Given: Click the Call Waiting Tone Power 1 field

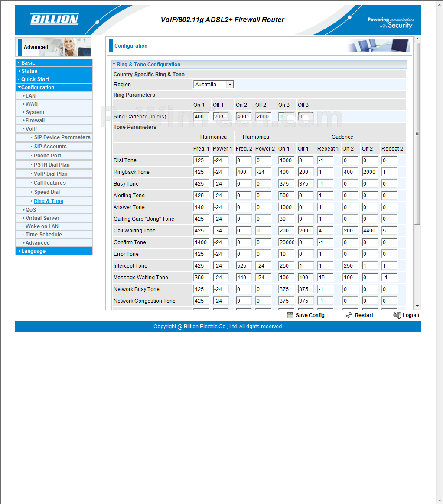Looking at the screenshot, I should tap(221, 230).
